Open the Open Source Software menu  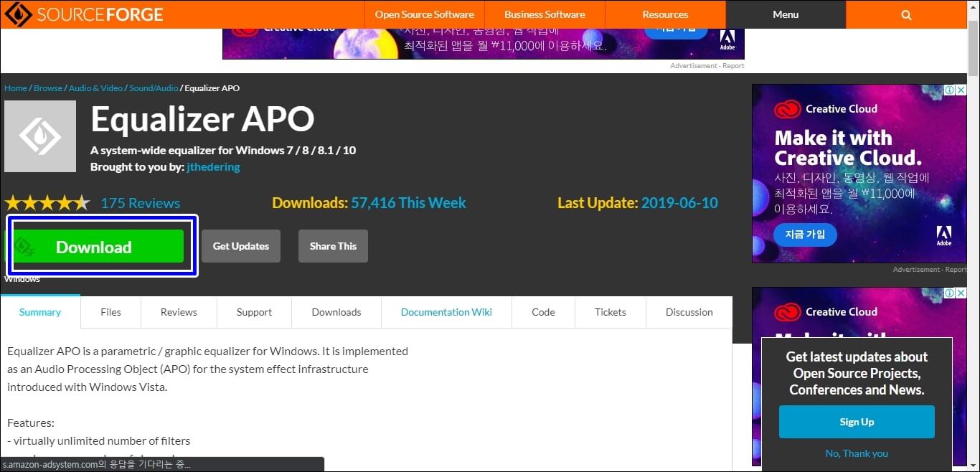point(425,14)
